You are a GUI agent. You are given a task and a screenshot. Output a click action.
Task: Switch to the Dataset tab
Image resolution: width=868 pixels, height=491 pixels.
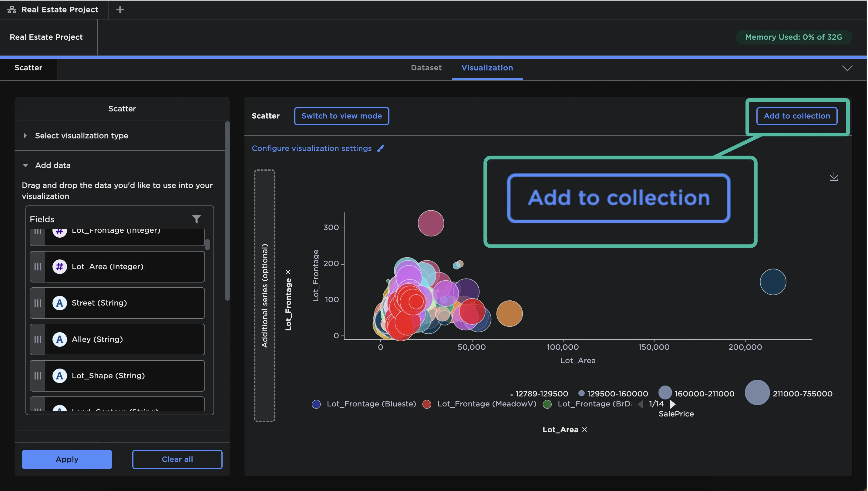[426, 68]
